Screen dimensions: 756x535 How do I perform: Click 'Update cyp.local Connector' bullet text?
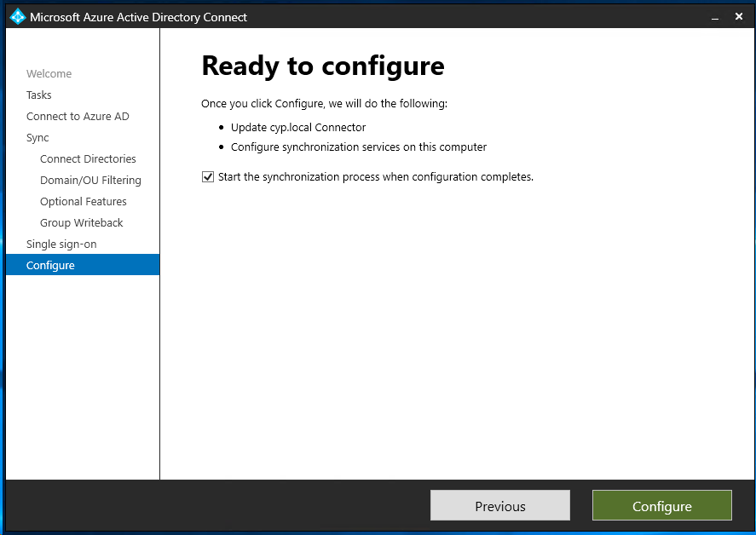298,127
